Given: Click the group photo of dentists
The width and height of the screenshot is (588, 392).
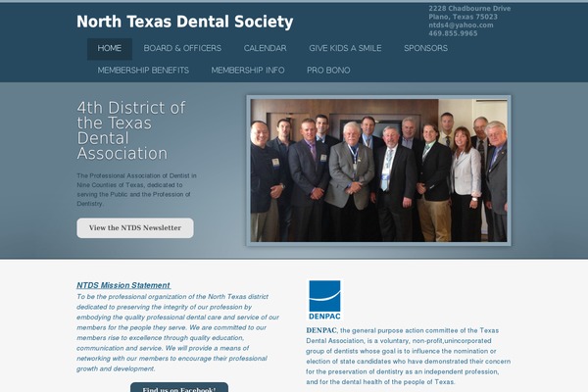Looking at the screenshot, I should click(378, 171).
